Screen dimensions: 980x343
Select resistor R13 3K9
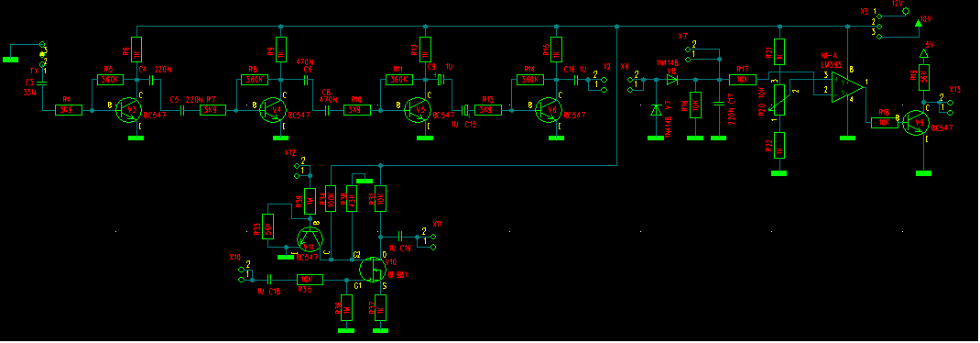tap(488, 110)
